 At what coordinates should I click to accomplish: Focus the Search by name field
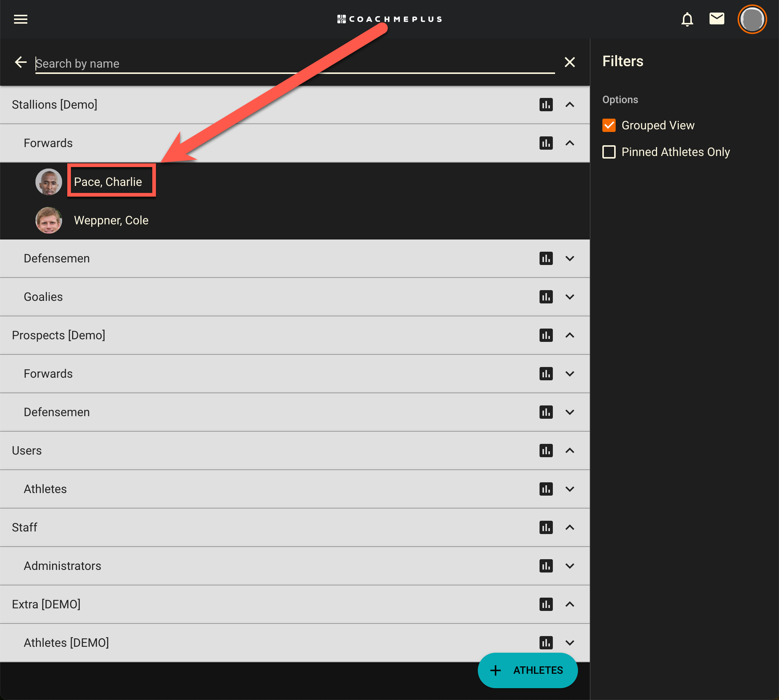(x=295, y=64)
